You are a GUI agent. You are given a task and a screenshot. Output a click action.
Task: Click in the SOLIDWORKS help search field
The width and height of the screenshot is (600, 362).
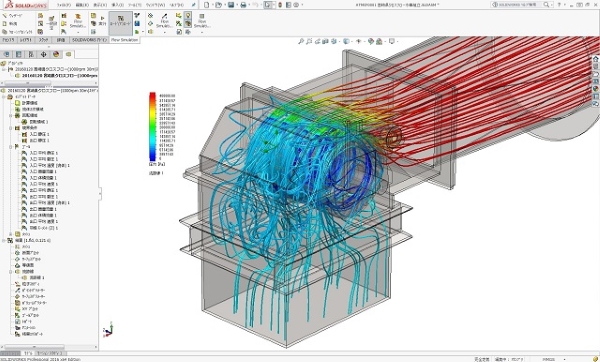(x=521, y=5)
